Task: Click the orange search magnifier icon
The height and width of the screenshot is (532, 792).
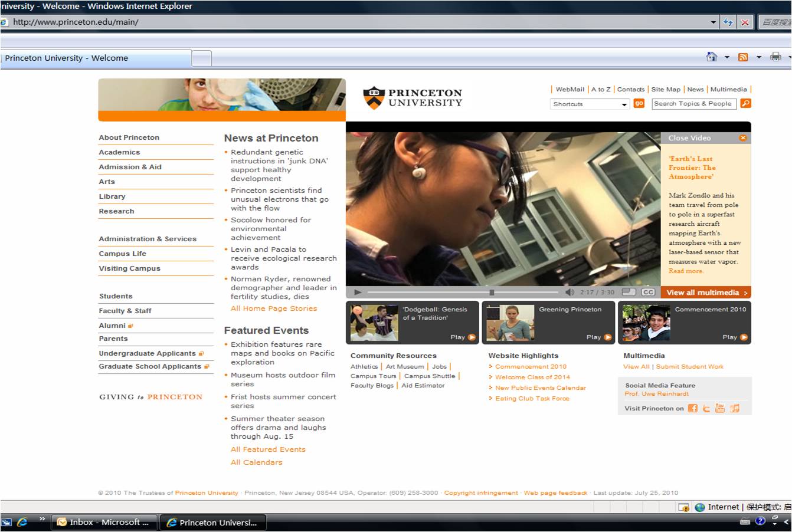Action: (x=745, y=104)
